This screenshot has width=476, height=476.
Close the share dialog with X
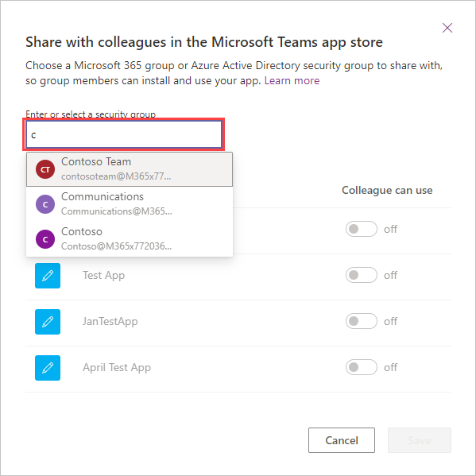[447, 28]
